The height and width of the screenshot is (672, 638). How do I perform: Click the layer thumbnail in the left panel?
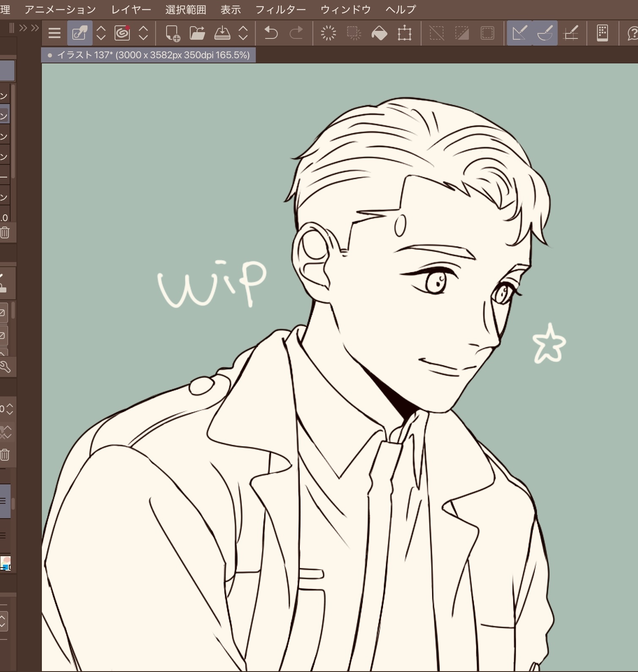pos(5,563)
